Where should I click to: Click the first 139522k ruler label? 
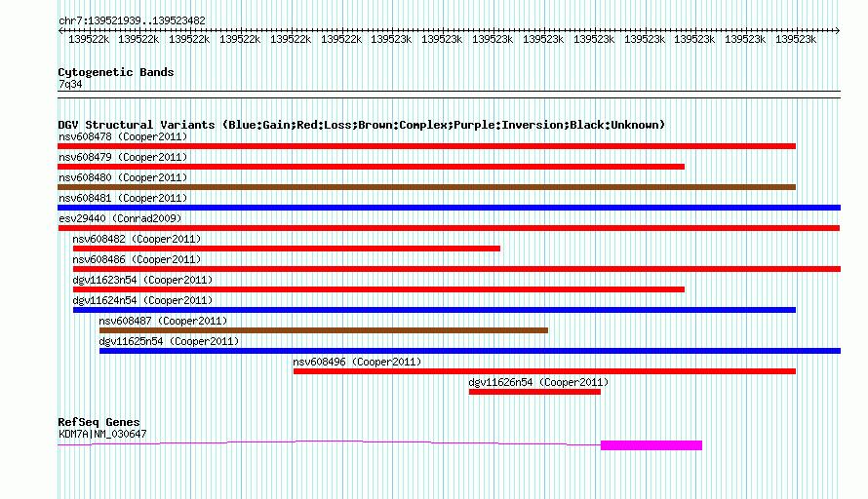coord(89,39)
